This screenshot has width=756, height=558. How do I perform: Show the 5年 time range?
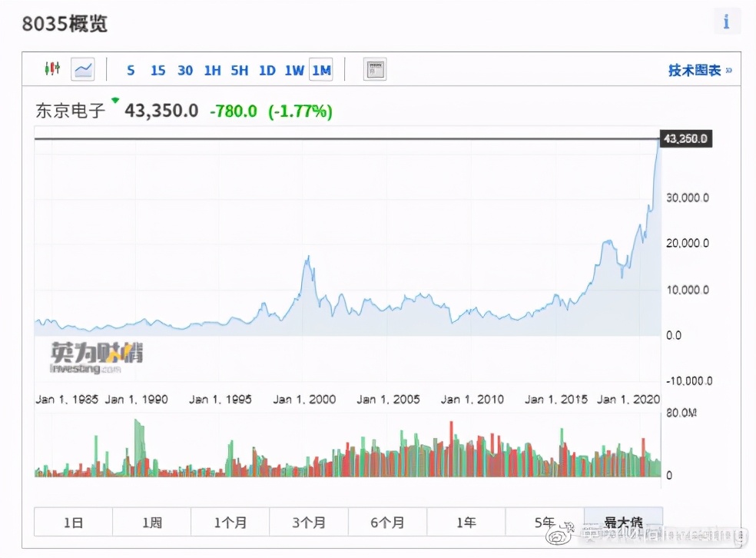tap(545, 522)
